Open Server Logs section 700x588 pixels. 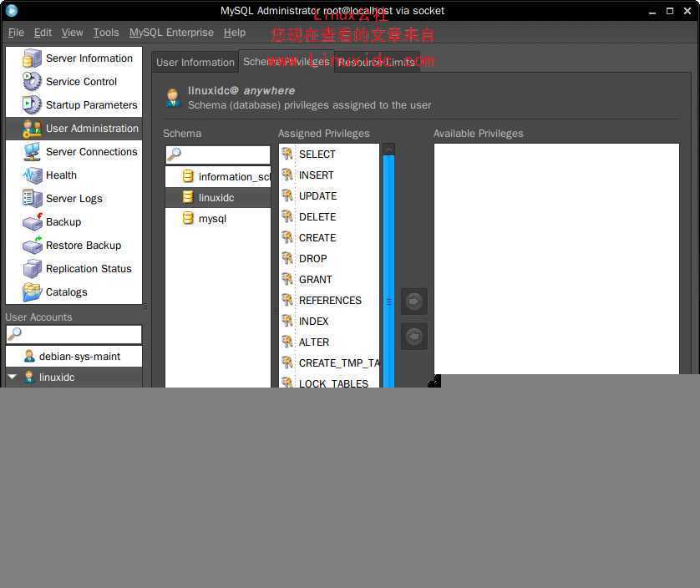tap(74, 199)
